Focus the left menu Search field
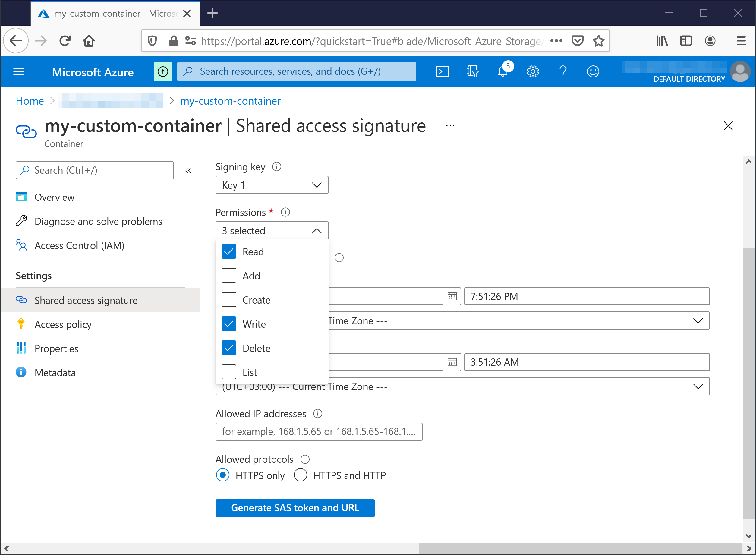 click(95, 170)
